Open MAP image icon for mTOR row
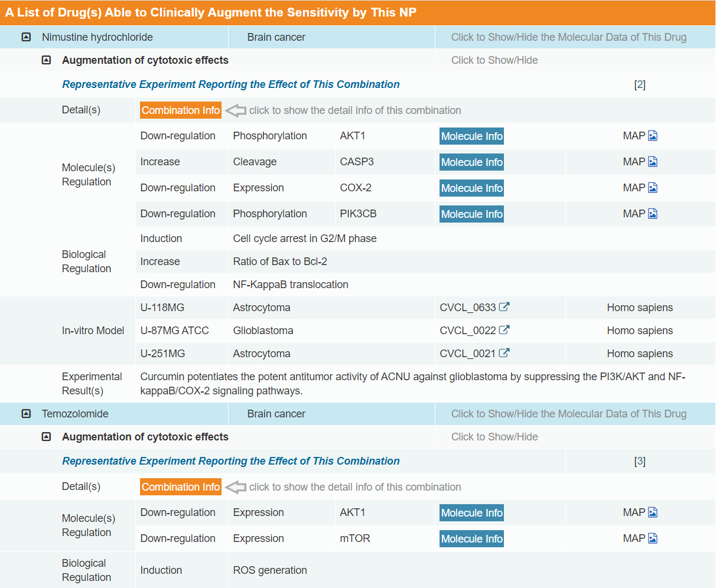Screen dimensions: 716x588 [653, 538]
